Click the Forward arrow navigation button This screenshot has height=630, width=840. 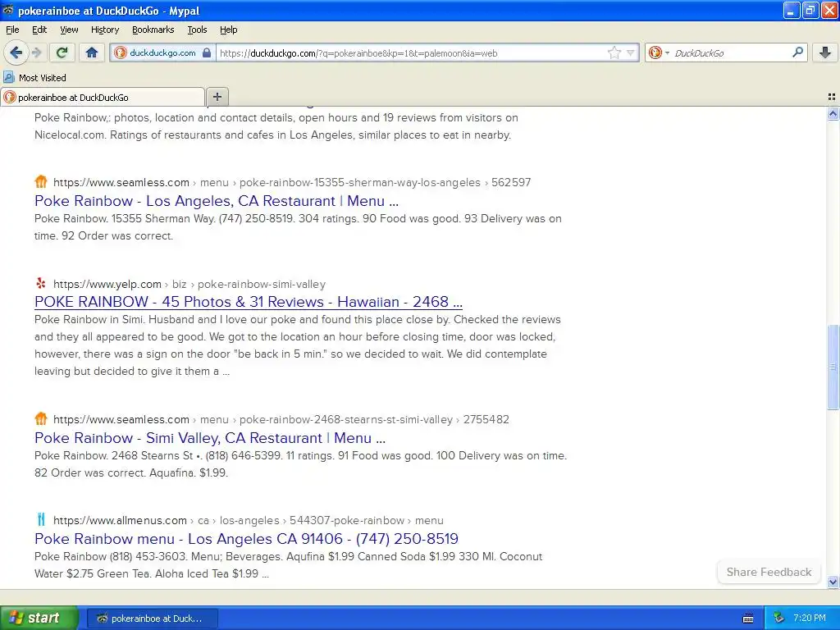(36, 52)
